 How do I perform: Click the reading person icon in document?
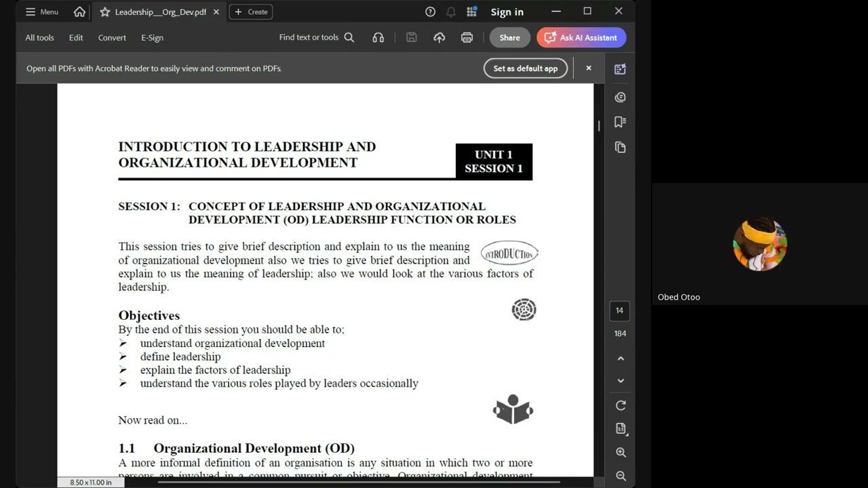[x=513, y=410]
